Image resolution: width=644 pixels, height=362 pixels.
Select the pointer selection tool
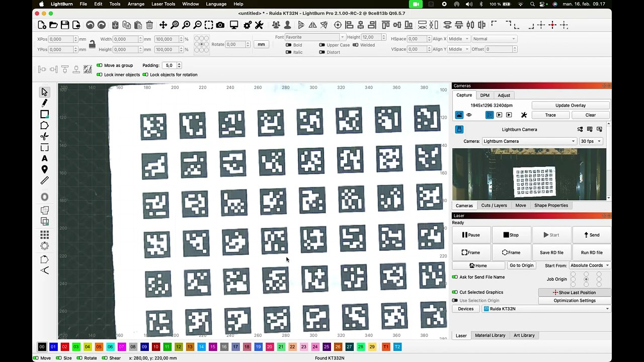tap(44, 92)
